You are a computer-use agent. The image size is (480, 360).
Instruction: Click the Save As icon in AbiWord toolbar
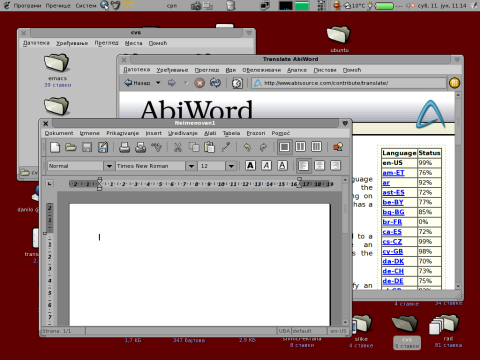[x=103, y=147]
